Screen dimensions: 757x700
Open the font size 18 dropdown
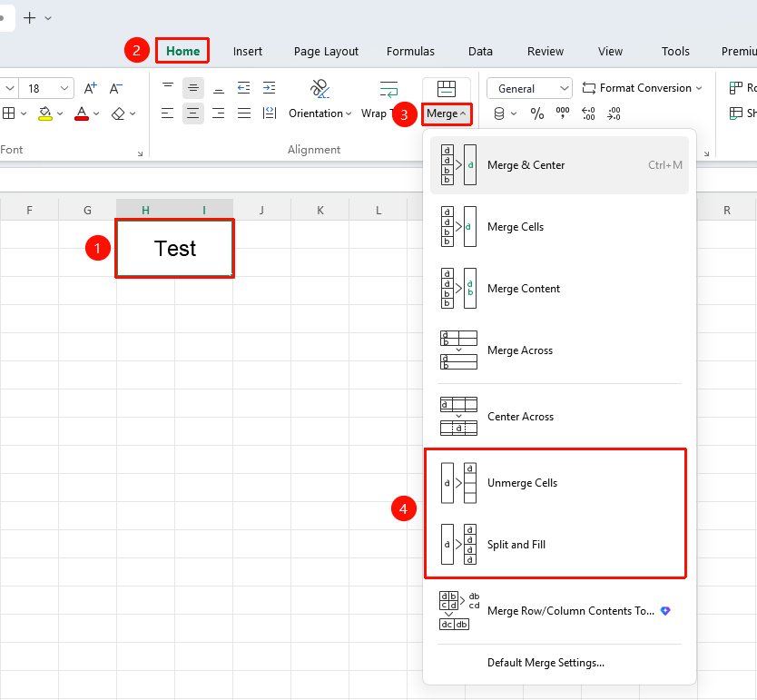pos(64,88)
